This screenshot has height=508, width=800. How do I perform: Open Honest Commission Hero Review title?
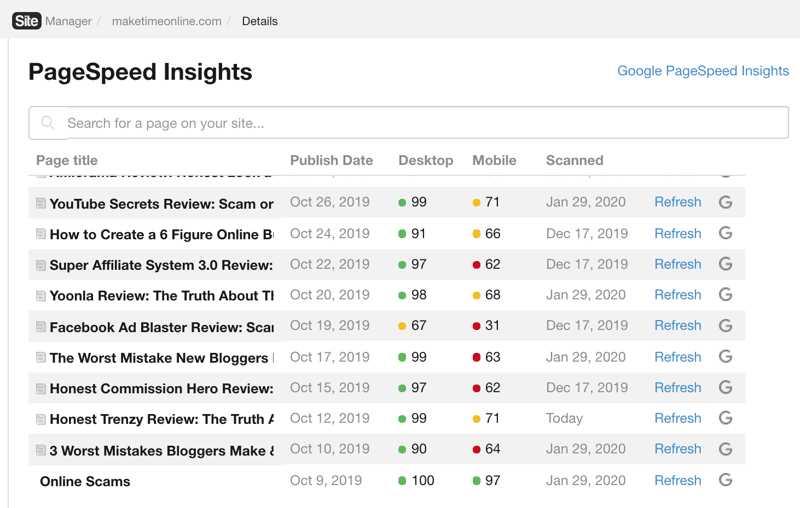(x=162, y=389)
